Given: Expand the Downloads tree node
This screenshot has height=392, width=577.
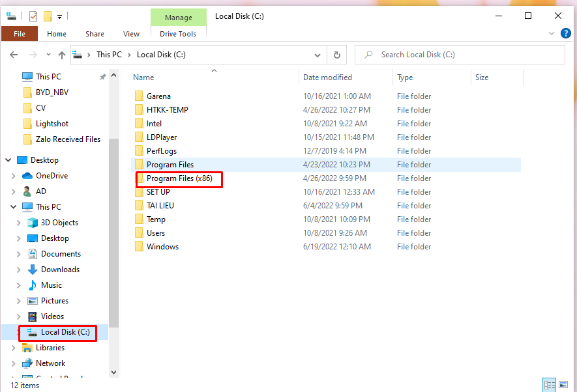Looking at the screenshot, I should tap(19, 270).
